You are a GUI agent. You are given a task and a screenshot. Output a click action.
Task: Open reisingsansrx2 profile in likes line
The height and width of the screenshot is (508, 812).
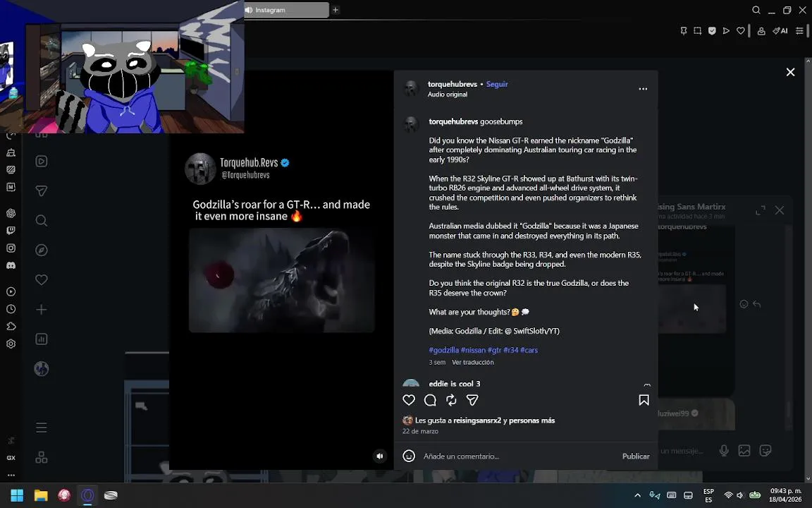tap(477, 421)
